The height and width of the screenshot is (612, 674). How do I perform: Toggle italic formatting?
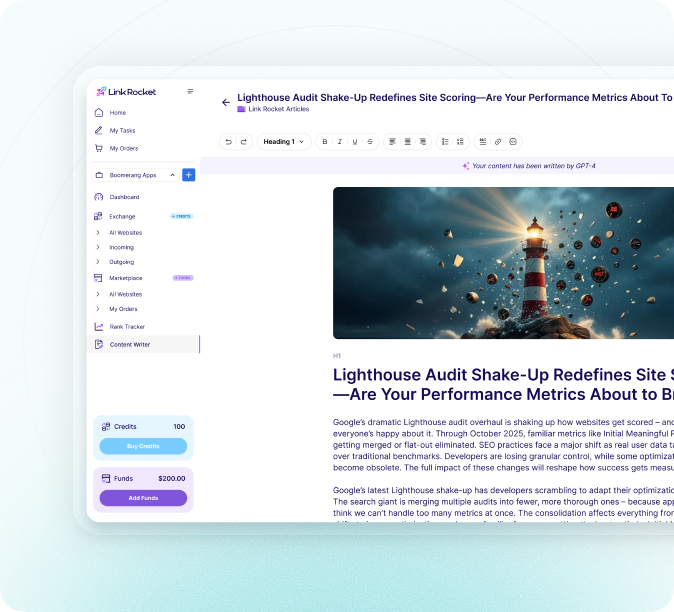(x=340, y=142)
